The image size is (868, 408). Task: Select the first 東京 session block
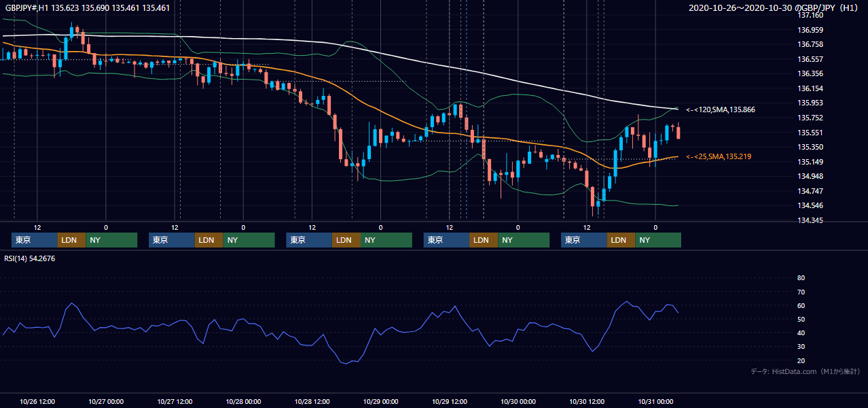(x=35, y=240)
